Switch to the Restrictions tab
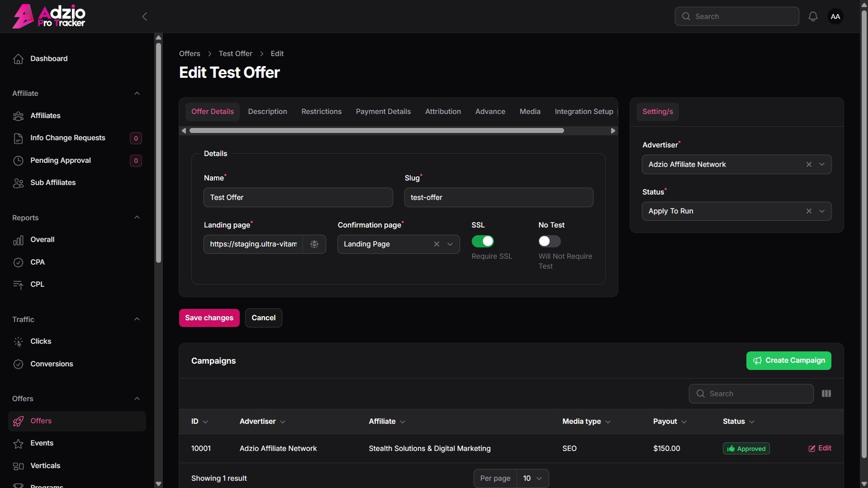 click(x=321, y=112)
